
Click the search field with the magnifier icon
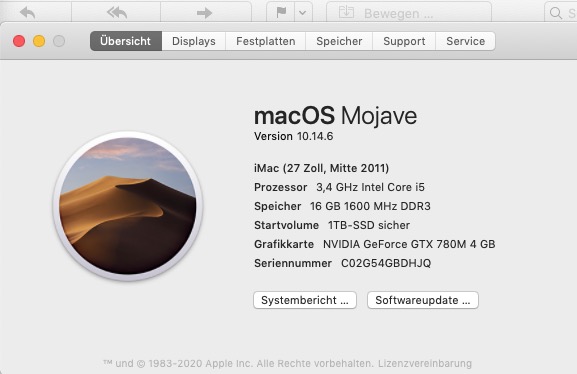[561, 13]
